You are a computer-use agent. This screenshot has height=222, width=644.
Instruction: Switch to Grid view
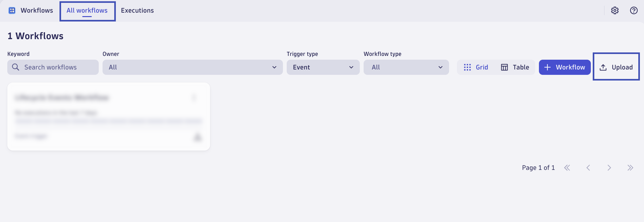pos(476,67)
